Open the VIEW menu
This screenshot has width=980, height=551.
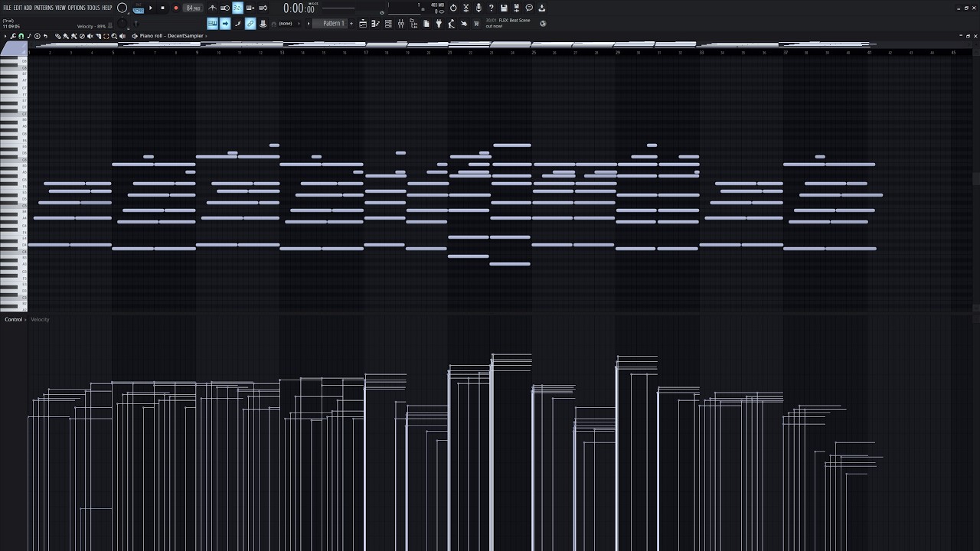click(x=60, y=8)
